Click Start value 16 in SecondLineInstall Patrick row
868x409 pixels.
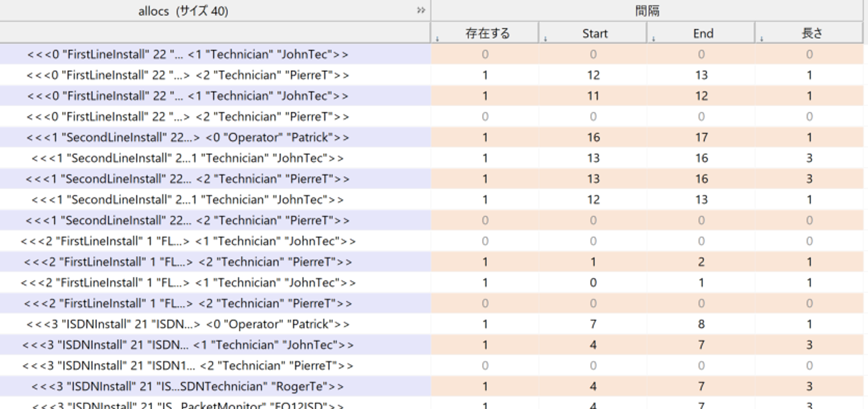(593, 137)
